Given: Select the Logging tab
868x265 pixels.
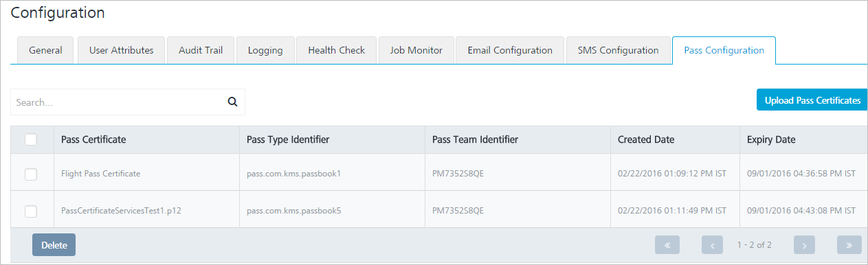Looking at the screenshot, I should [265, 50].
